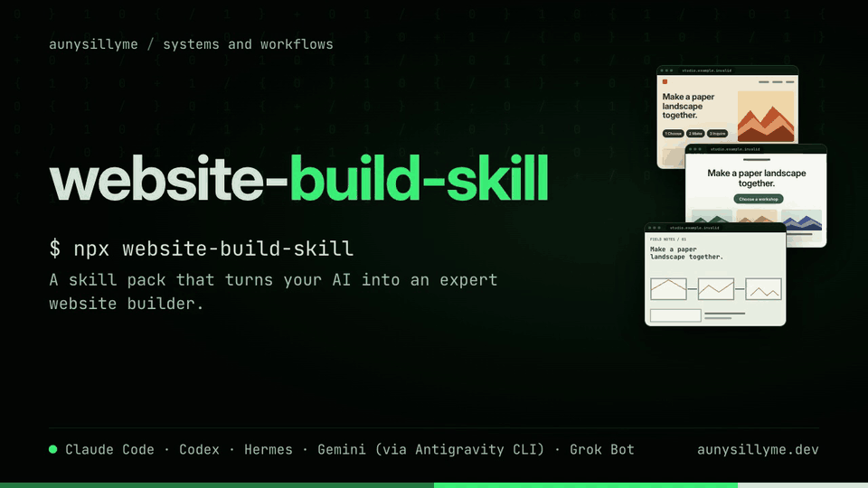This screenshot has height=488, width=868.
Task: Click the orange mountain illustration in top mockup
Action: pos(766,117)
